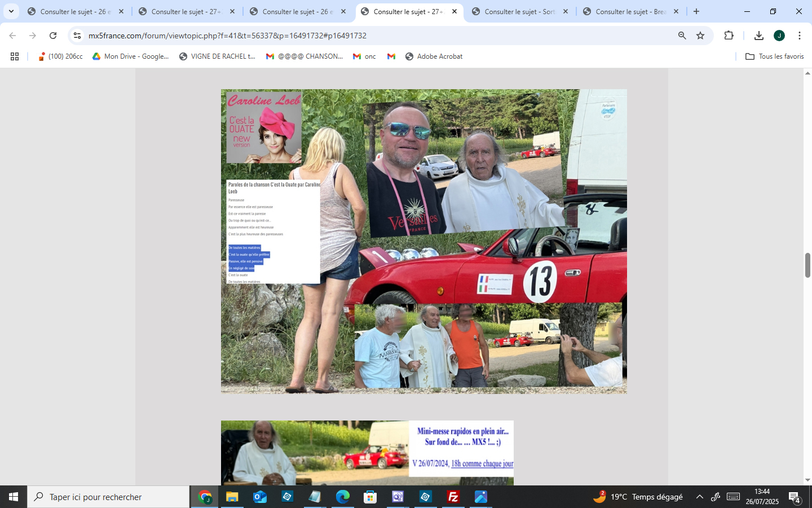Open the Chrome downloads icon
The height and width of the screenshot is (508, 812).
pyautogui.click(x=758, y=36)
